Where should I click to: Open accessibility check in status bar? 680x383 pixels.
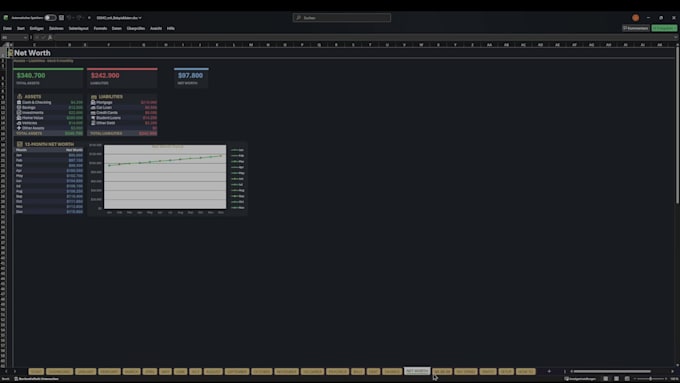click(36, 379)
